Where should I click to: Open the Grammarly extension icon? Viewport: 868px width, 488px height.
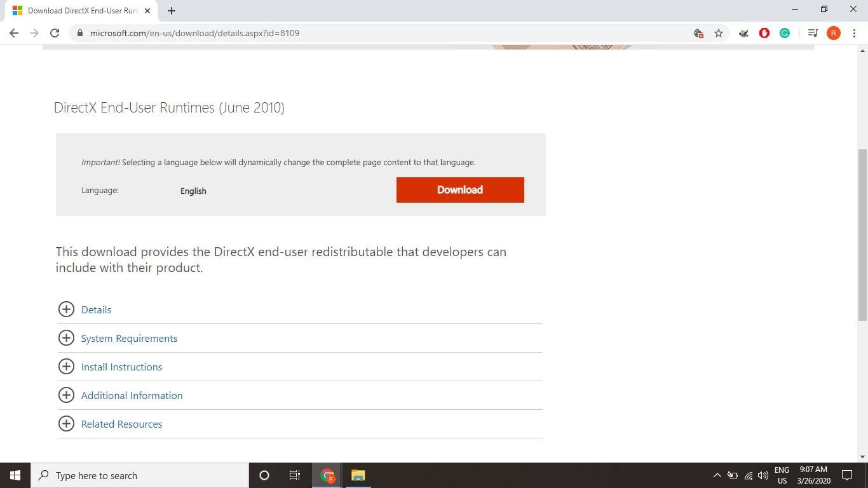pyautogui.click(x=785, y=33)
